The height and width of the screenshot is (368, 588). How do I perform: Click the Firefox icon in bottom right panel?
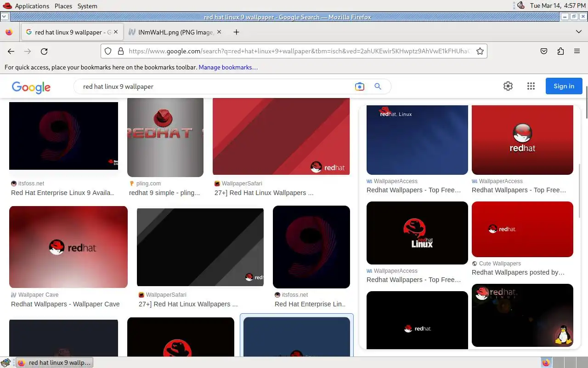546,362
